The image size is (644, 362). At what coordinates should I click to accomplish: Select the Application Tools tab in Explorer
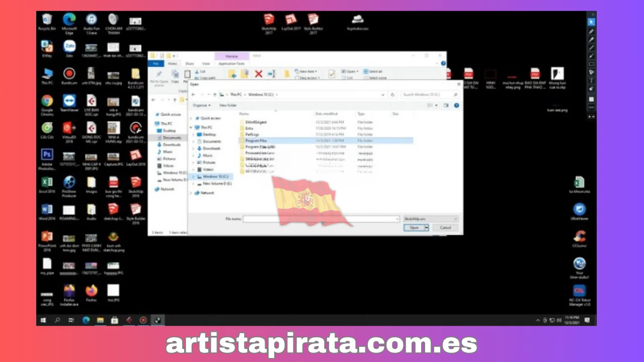(x=231, y=64)
